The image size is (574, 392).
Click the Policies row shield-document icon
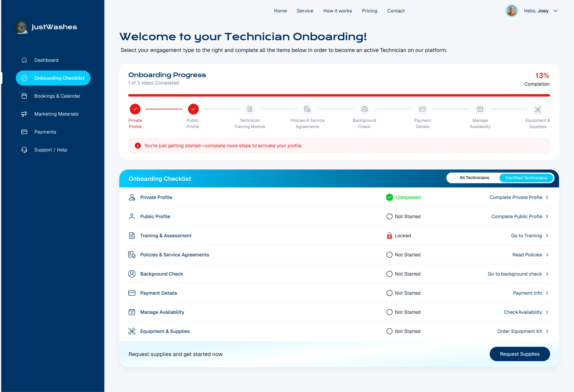coord(132,255)
